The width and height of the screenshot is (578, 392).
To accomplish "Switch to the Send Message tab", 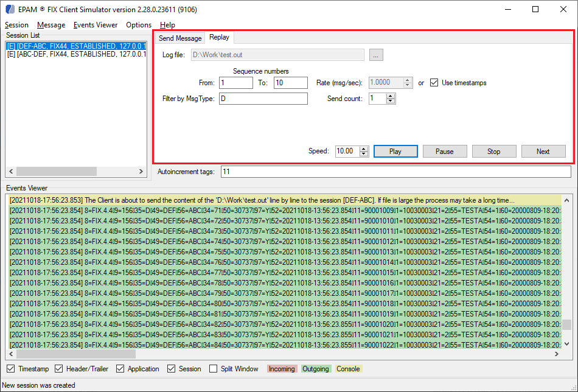I will [180, 38].
